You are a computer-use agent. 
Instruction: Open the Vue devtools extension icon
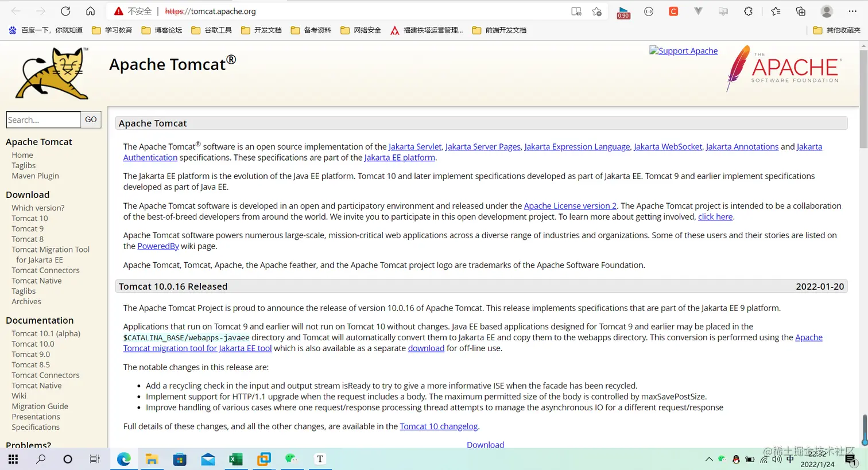(698, 11)
